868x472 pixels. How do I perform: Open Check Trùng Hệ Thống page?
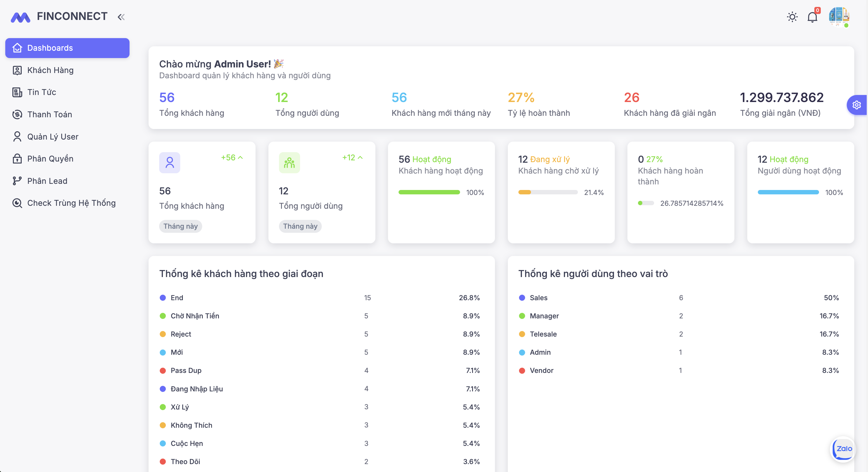[71, 203]
